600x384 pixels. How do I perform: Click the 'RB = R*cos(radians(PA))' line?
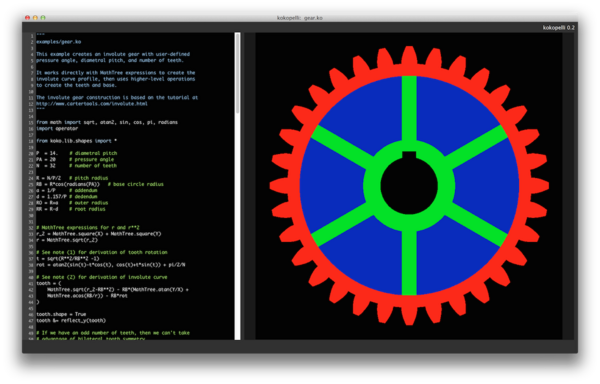(x=100, y=184)
